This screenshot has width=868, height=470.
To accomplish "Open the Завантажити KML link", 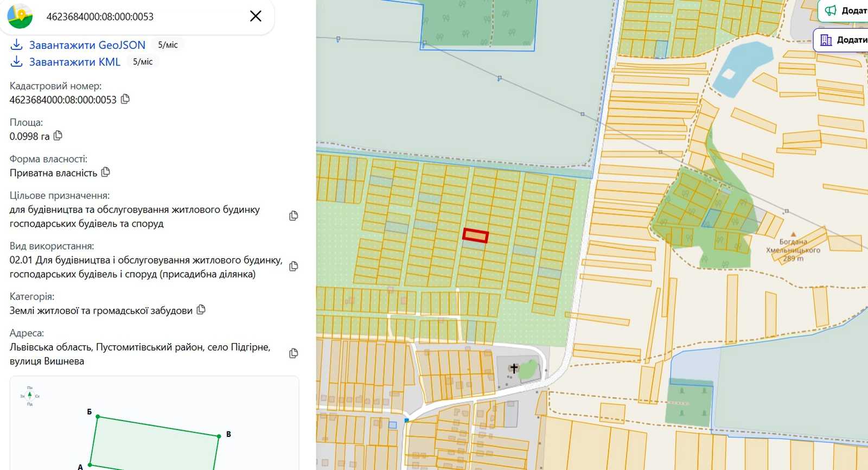I will pos(75,62).
